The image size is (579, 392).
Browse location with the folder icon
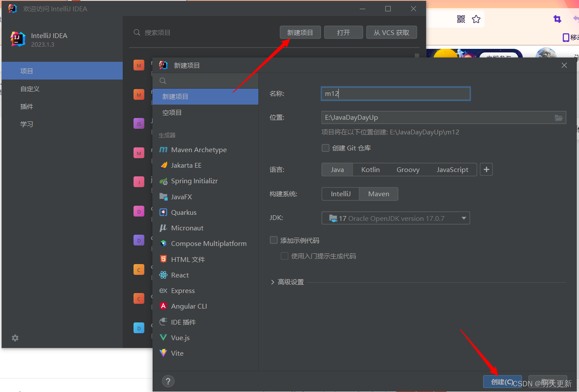coord(559,118)
